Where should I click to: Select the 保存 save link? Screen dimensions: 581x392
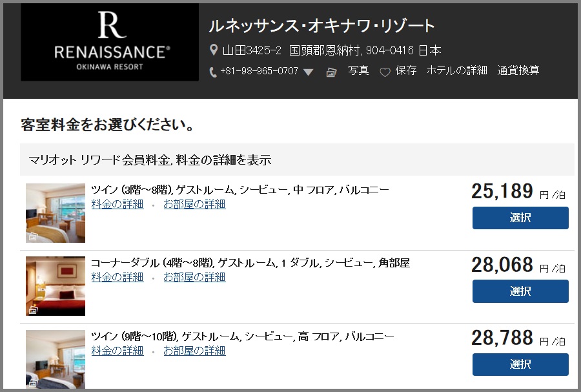pos(406,71)
